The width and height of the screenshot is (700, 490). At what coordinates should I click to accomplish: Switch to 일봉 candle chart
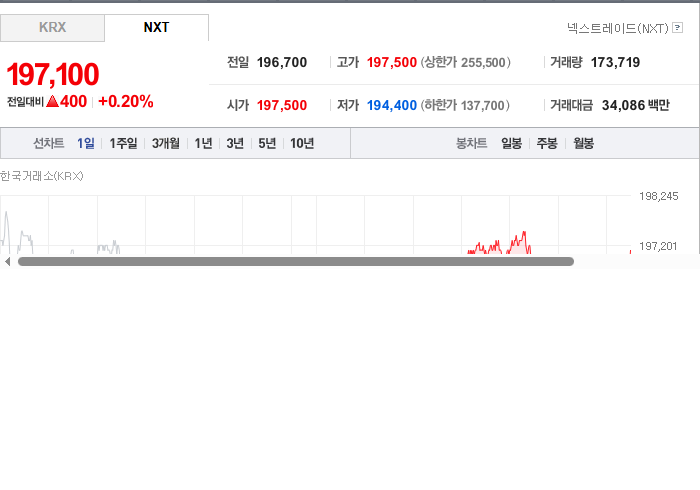(x=511, y=143)
